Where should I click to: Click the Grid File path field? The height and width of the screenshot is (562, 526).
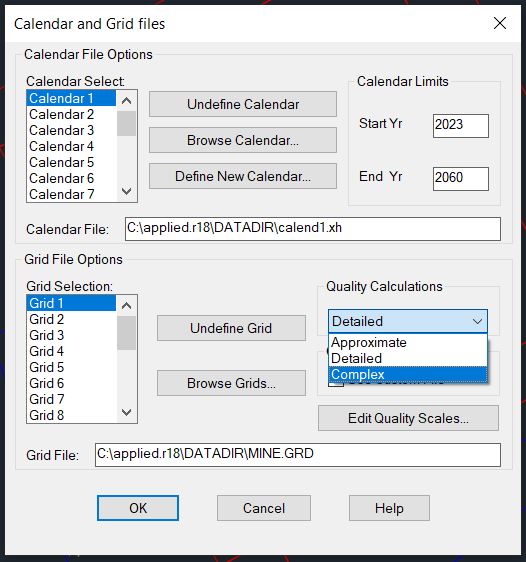(x=298, y=455)
